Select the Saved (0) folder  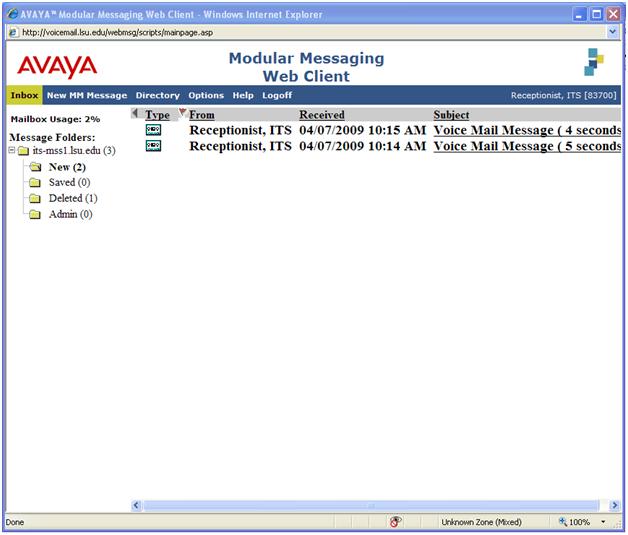tap(69, 183)
